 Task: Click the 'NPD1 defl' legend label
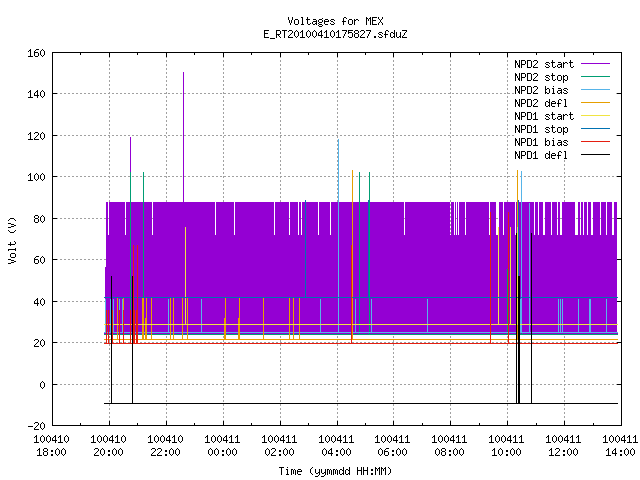tap(541, 156)
